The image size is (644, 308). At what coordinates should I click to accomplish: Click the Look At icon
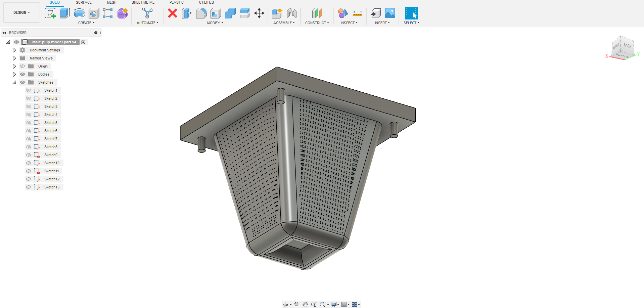296,305
